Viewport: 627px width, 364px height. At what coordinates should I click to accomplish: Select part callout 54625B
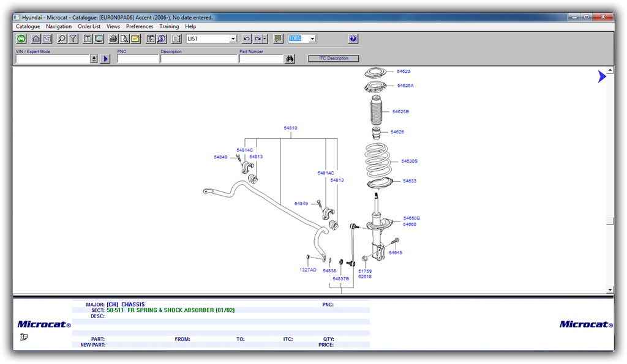tap(400, 112)
